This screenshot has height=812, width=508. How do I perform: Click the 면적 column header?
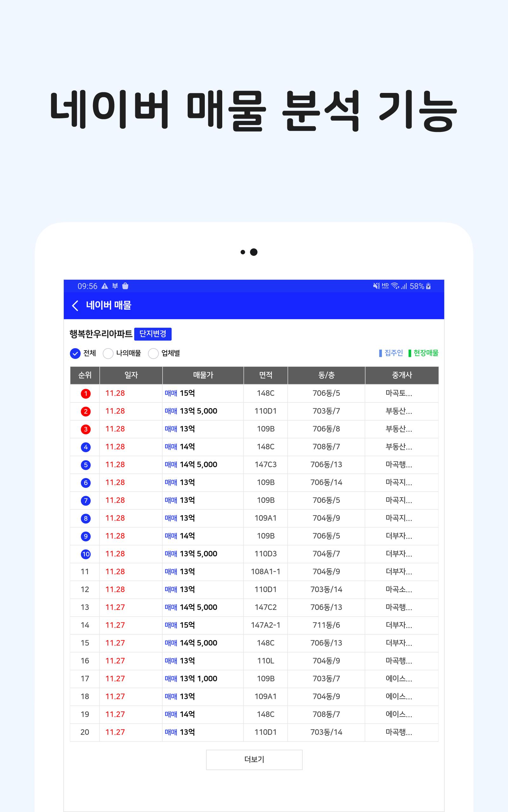[266, 375]
